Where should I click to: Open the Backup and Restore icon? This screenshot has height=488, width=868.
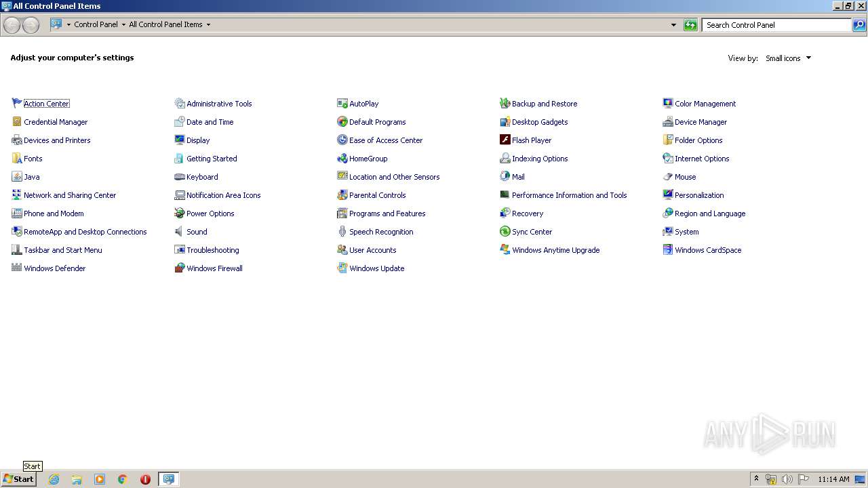pos(505,104)
